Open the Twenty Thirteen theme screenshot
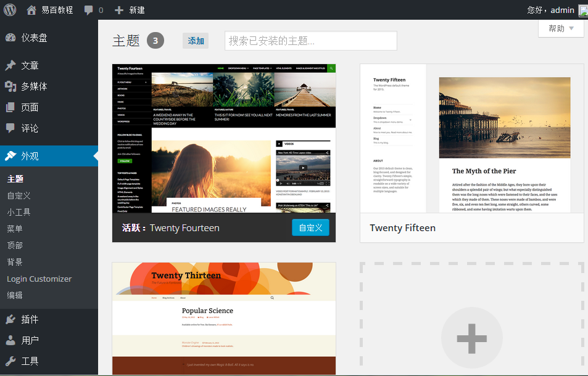The width and height of the screenshot is (588, 376). tap(224, 318)
